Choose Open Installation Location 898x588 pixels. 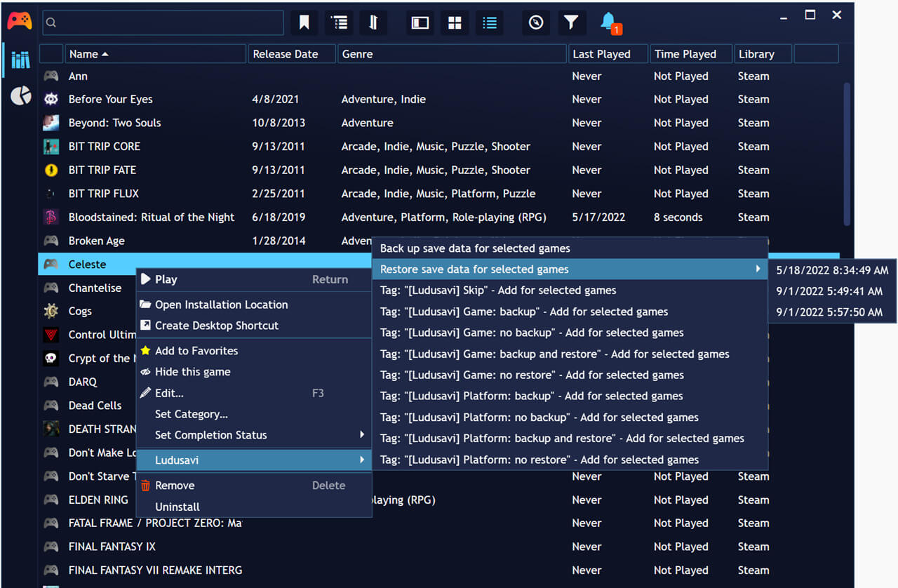253,305
